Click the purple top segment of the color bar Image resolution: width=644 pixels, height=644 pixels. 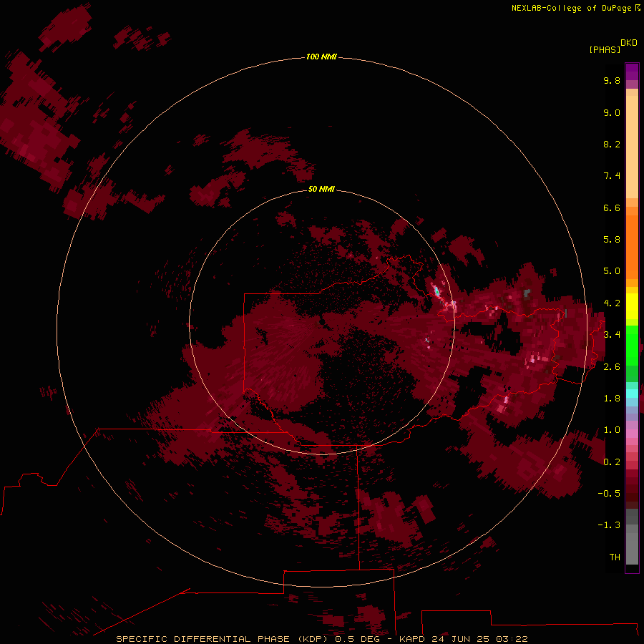click(x=632, y=72)
